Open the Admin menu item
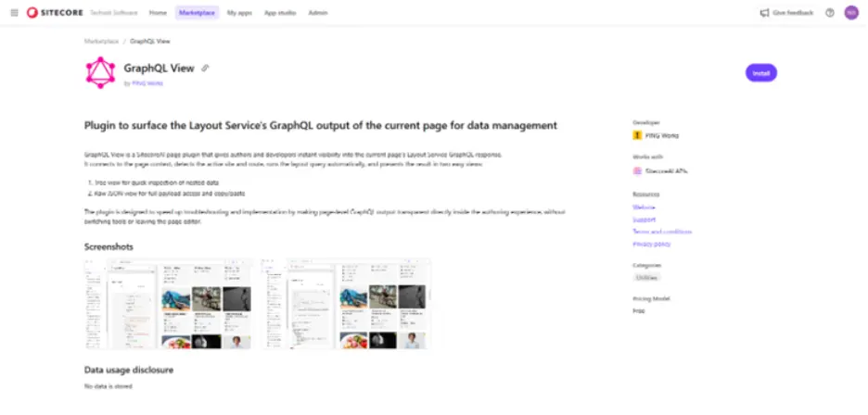Viewport: 868px width, 415px height. pyautogui.click(x=318, y=13)
